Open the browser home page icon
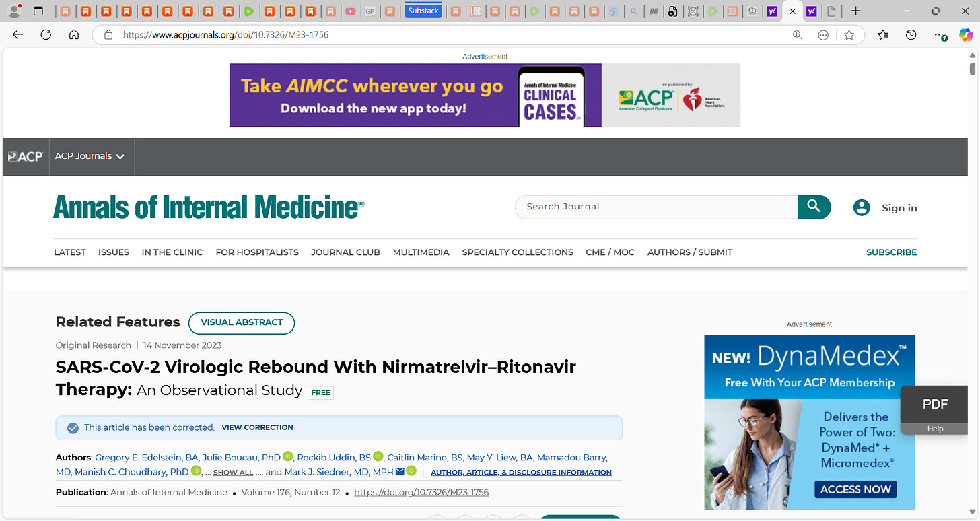Viewport: 980px width, 521px height. (x=74, y=35)
